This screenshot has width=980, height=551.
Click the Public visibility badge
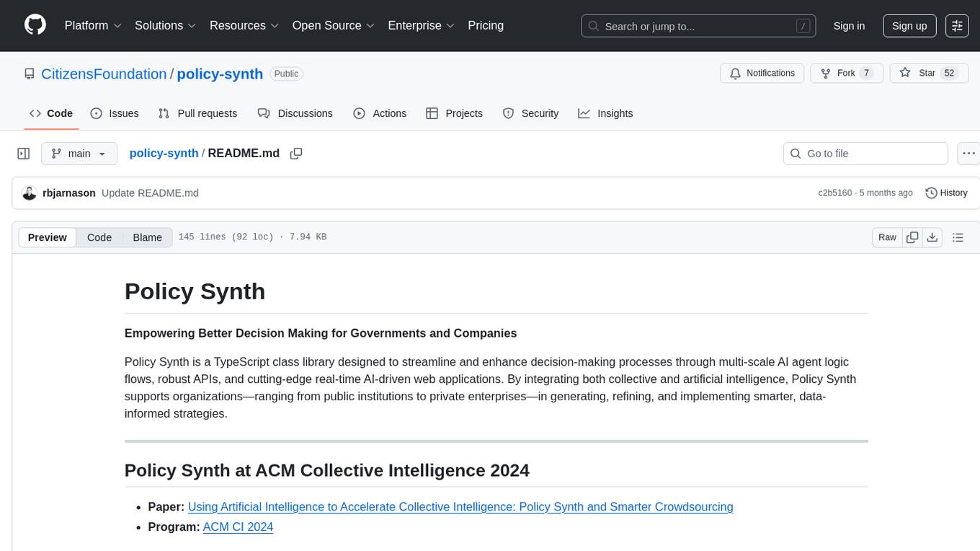coord(286,74)
